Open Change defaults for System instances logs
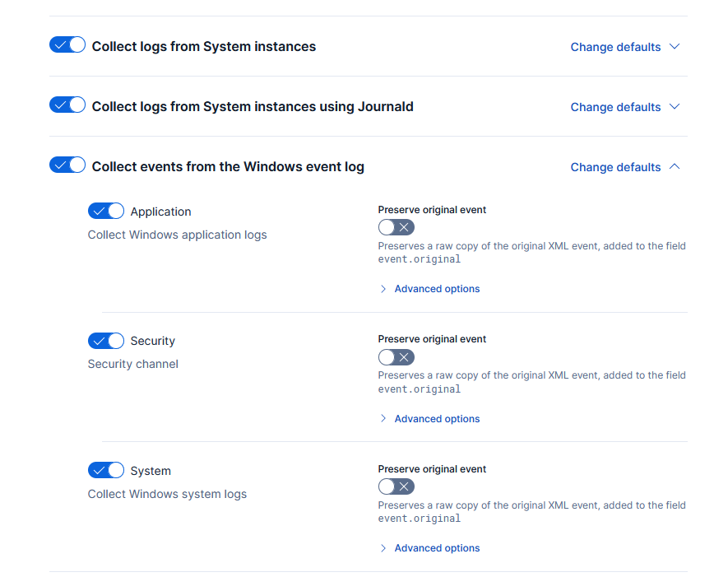Viewport: 728px width, 577px height. [x=615, y=47]
